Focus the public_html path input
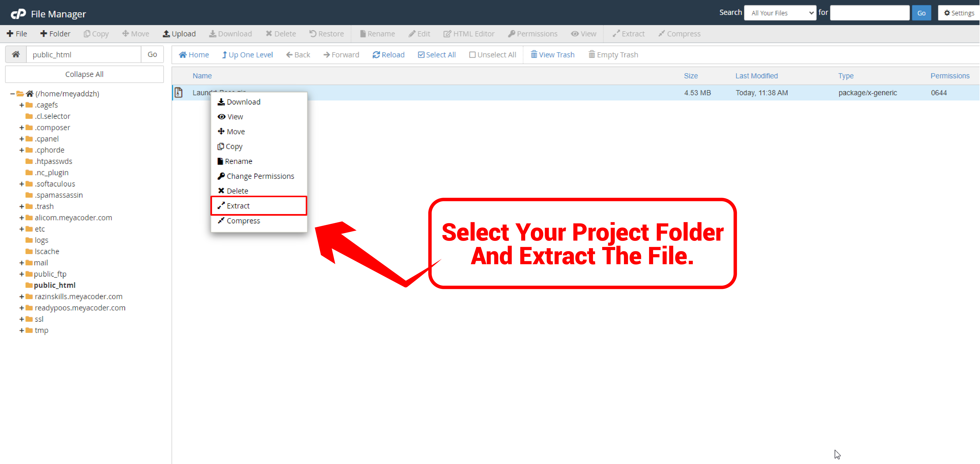Image resolution: width=980 pixels, height=464 pixels. coord(84,54)
